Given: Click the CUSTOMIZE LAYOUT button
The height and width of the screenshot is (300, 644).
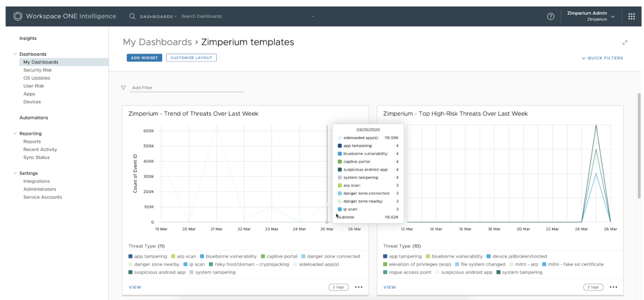Looking at the screenshot, I should (x=191, y=58).
